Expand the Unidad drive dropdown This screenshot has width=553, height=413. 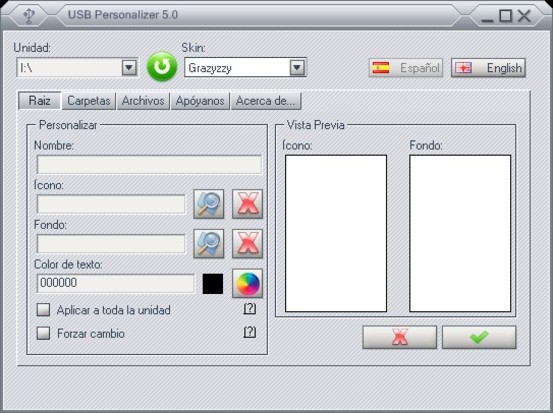point(129,67)
